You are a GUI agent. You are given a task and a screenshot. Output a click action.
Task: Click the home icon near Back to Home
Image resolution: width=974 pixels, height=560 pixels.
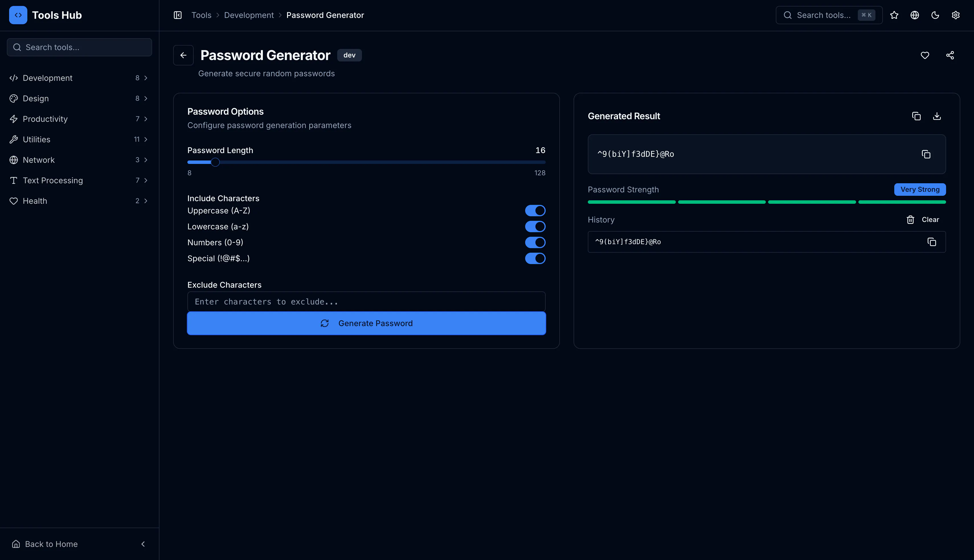coord(16,544)
